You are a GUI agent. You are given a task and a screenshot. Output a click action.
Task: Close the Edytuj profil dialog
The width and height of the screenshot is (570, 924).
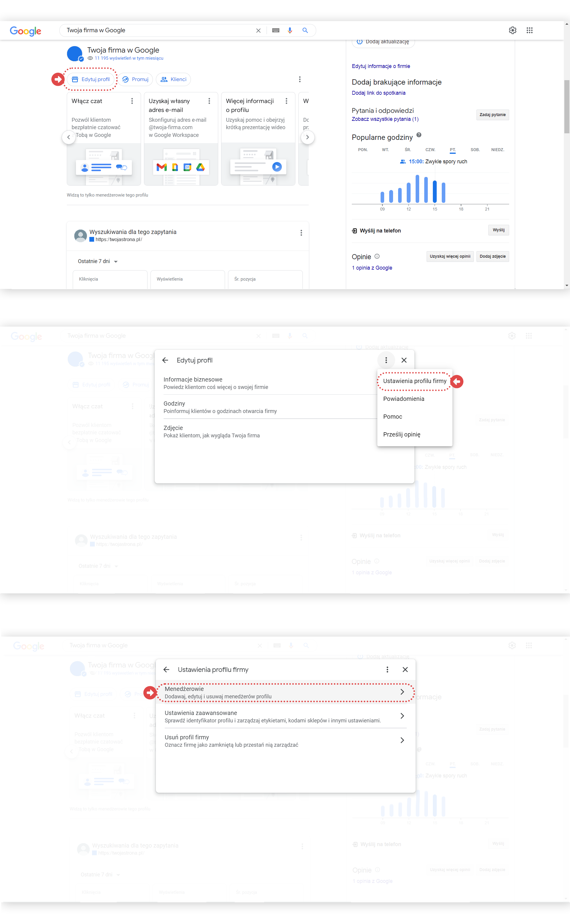(x=404, y=360)
